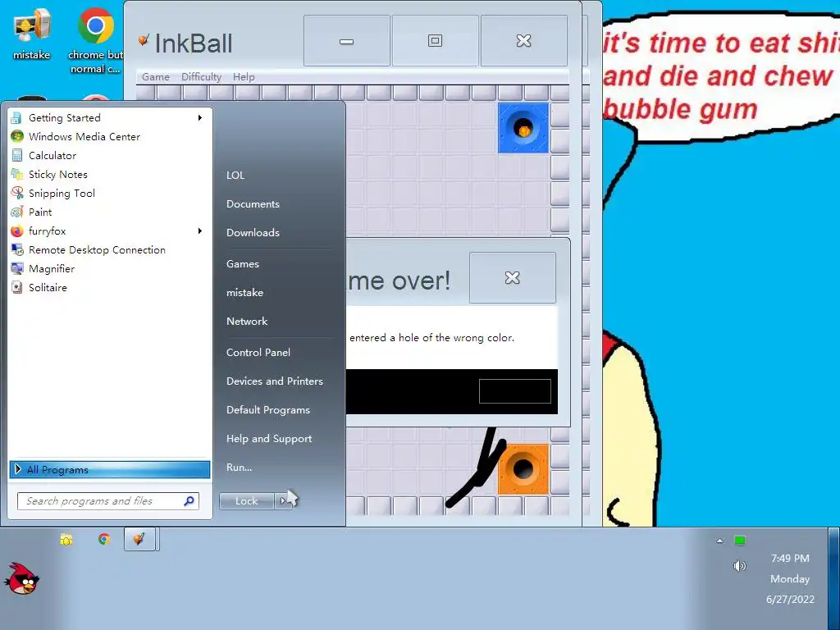Open the chrome but normal desktop shortcut
This screenshot has height=630, width=840.
coord(95,40)
